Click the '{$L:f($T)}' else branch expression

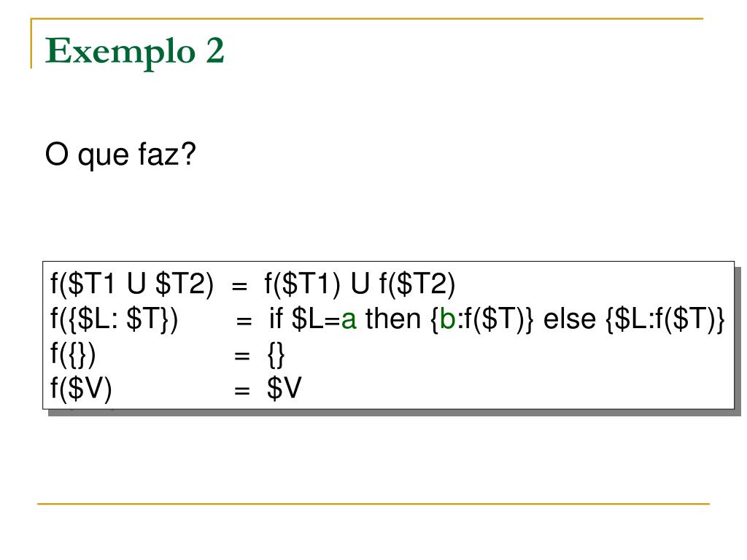665,319
